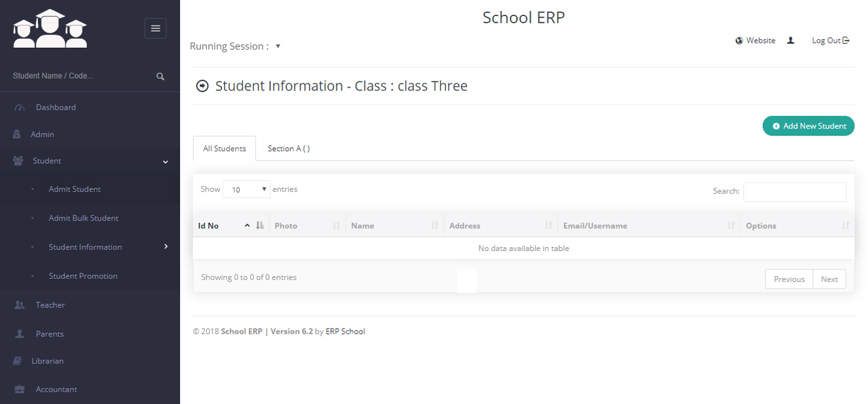The width and height of the screenshot is (868, 404).
Task: Click the Next pagination button
Action: click(x=829, y=279)
